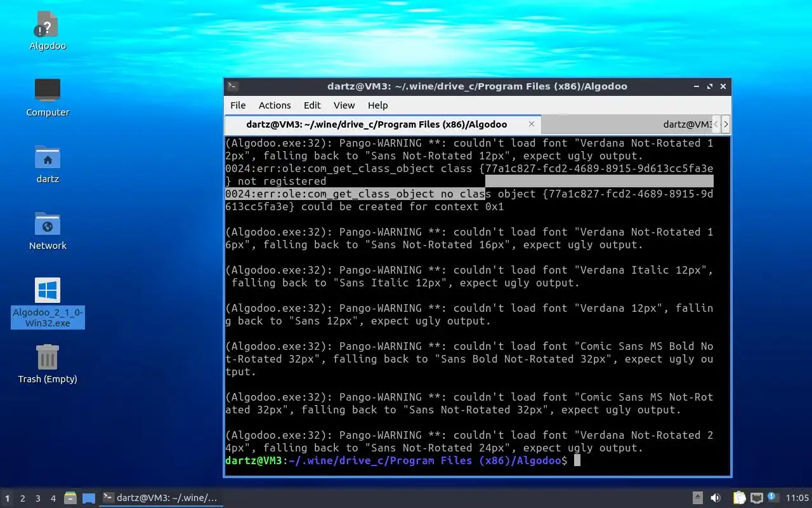Click the terminal icon in window title bar
Screen dimensions: 812x508
point(233,86)
